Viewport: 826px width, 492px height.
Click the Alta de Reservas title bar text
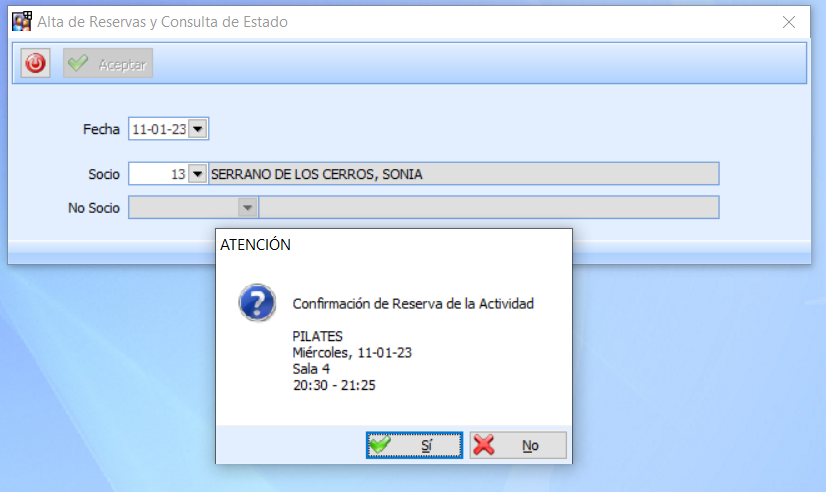coord(162,22)
